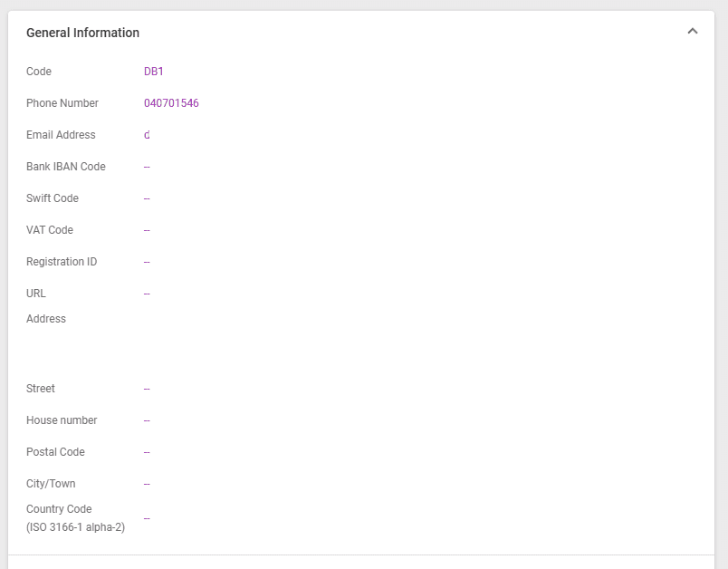Click the Email Address label
Screen dimensions: 728x569
(x=61, y=135)
